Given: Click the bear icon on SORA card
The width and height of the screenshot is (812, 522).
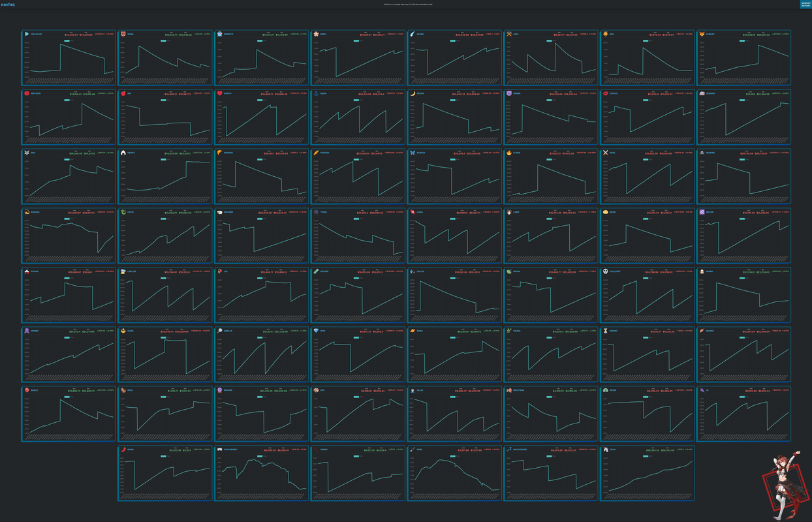Looking at the screenshot, I should click(x=123, y=33).
